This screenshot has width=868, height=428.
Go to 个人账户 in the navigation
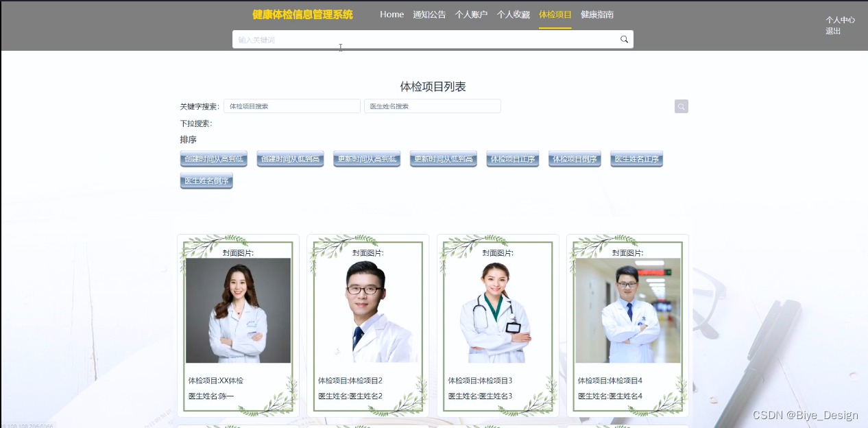(471, 14)
